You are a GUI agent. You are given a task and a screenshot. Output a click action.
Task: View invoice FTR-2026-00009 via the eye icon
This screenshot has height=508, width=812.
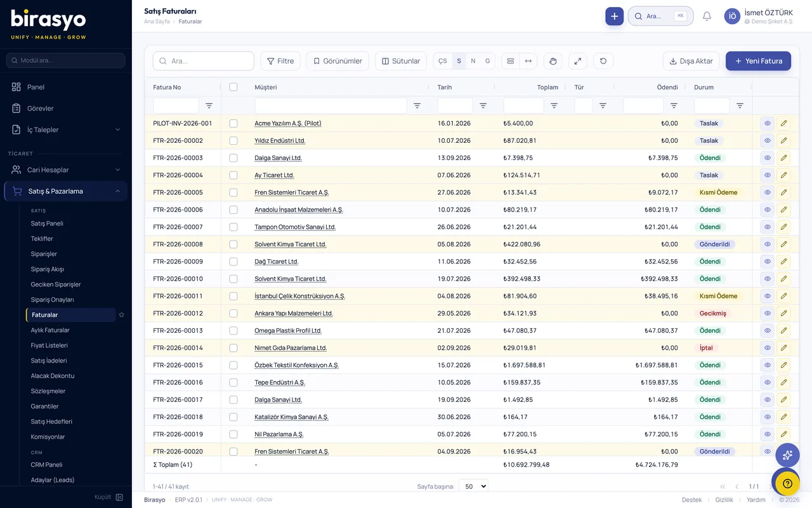767,261
